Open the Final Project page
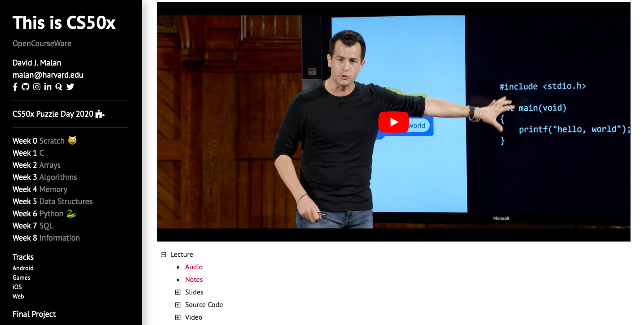 click(x=34, y=314)
